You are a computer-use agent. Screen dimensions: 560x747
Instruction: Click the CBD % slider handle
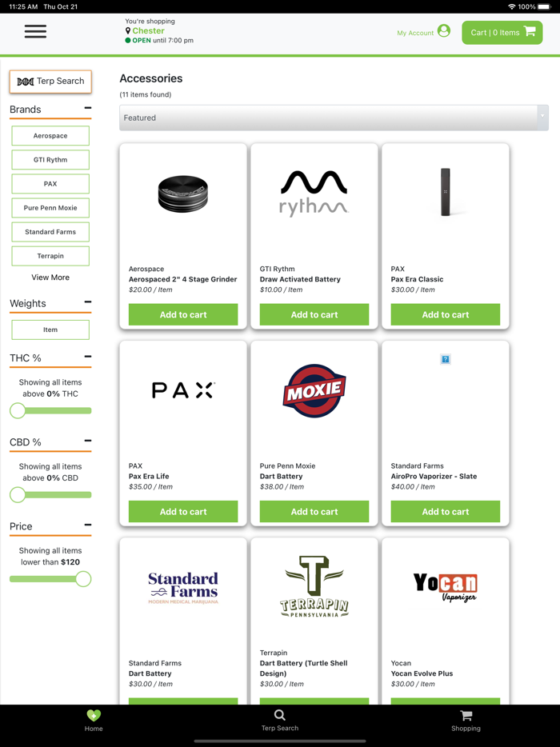(18, 495)
